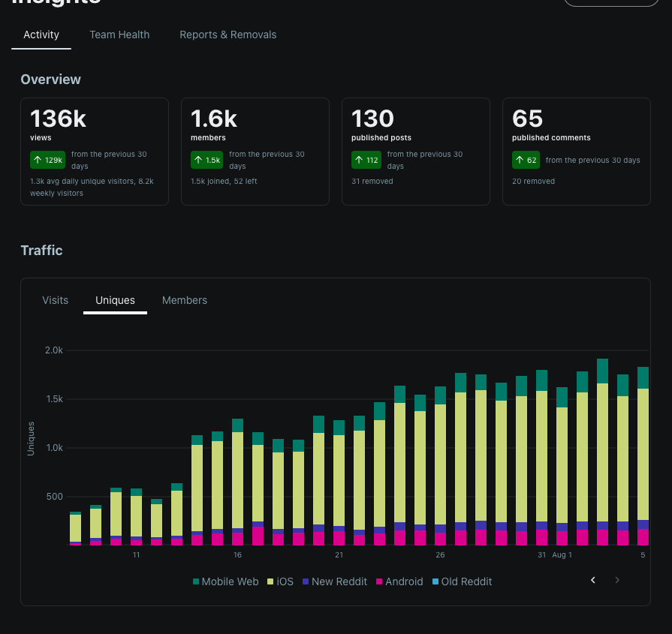Click the views up-arrow 129k badge
Screen dimensions: 672x634
pos(47,160)
